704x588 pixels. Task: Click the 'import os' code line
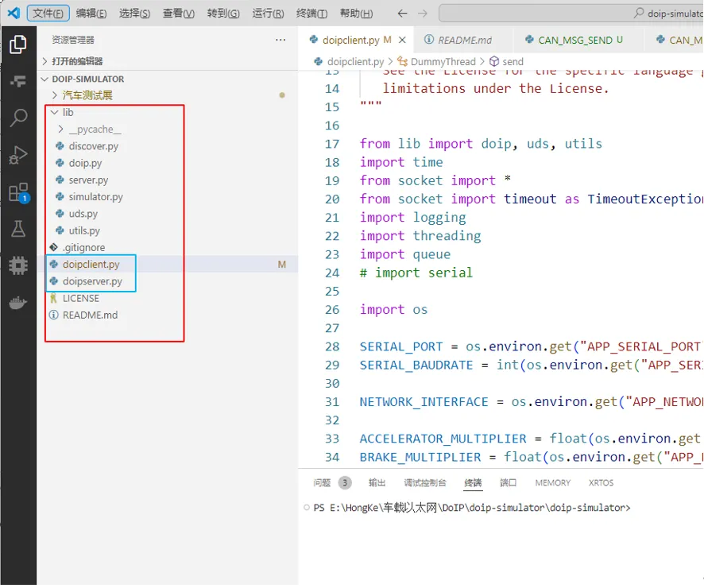[393, 310]
